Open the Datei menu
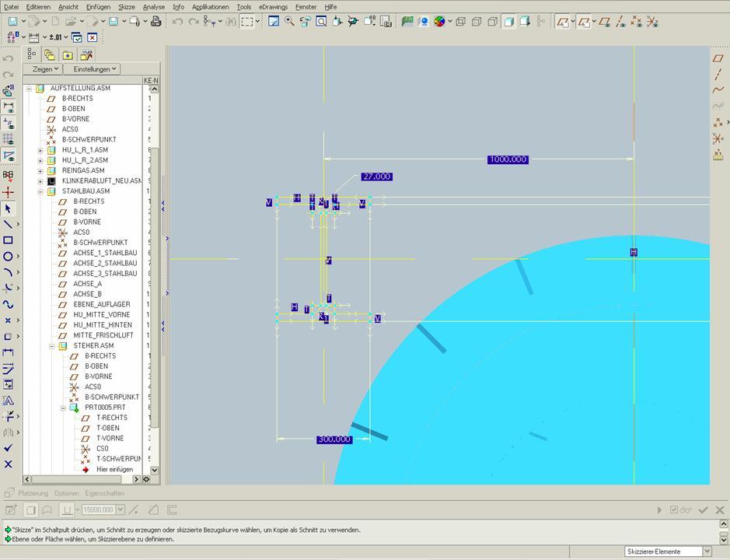Viewport: 730px width, 560px height. click(x=11, y=7)
